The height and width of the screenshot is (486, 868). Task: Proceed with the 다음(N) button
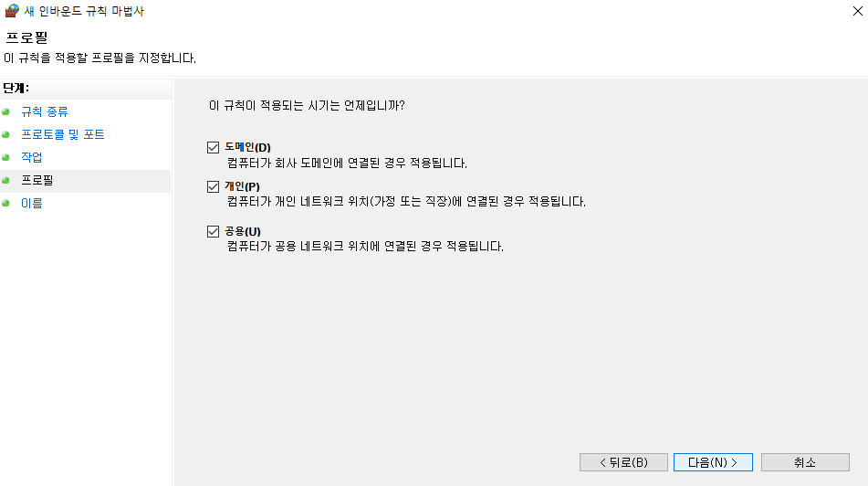coord(713,462)
